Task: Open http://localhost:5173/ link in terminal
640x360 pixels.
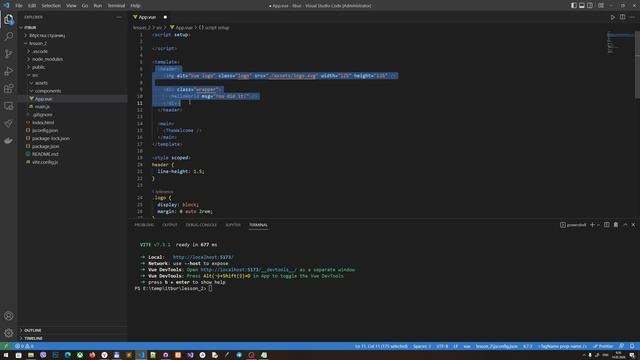Action: click(x=203, y=257)
